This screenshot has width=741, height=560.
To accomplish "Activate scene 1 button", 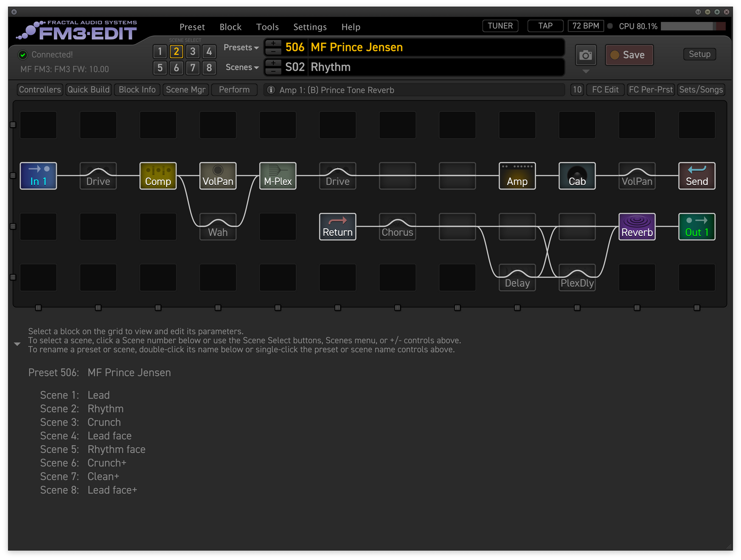I will tap(160, 51).
